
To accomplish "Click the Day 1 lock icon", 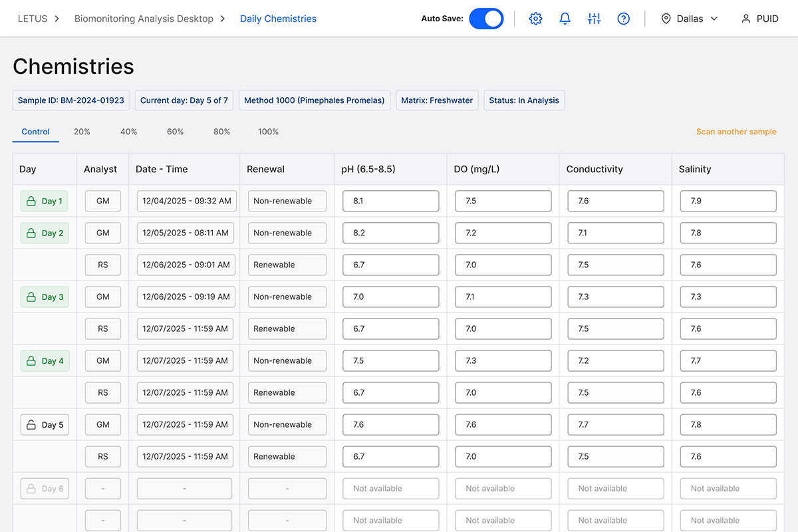I will 31,201.
